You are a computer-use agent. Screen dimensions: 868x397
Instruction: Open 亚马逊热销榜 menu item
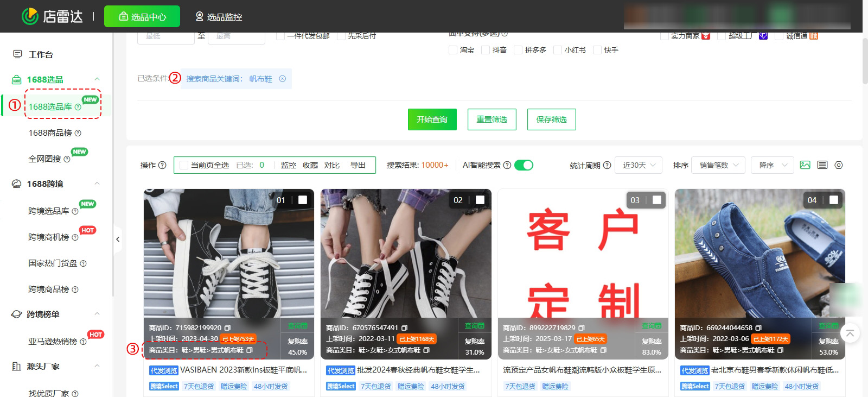point(53,341)
